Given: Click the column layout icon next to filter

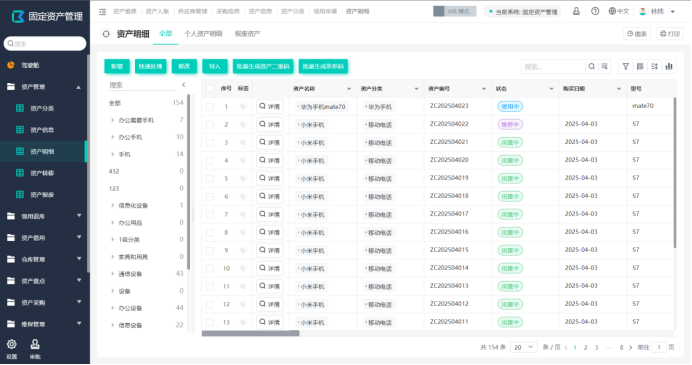Looking at the screenshot, I should pyautogui.click(x=640, y=66).
